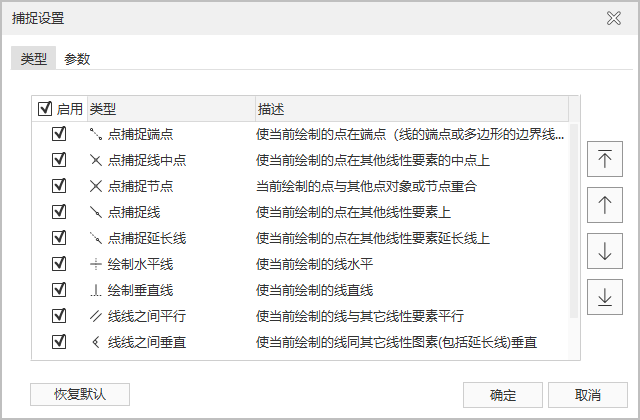Click the move-to-bottom arrow button
Screen dimensions: 640x420
click(x=604, y=298)
